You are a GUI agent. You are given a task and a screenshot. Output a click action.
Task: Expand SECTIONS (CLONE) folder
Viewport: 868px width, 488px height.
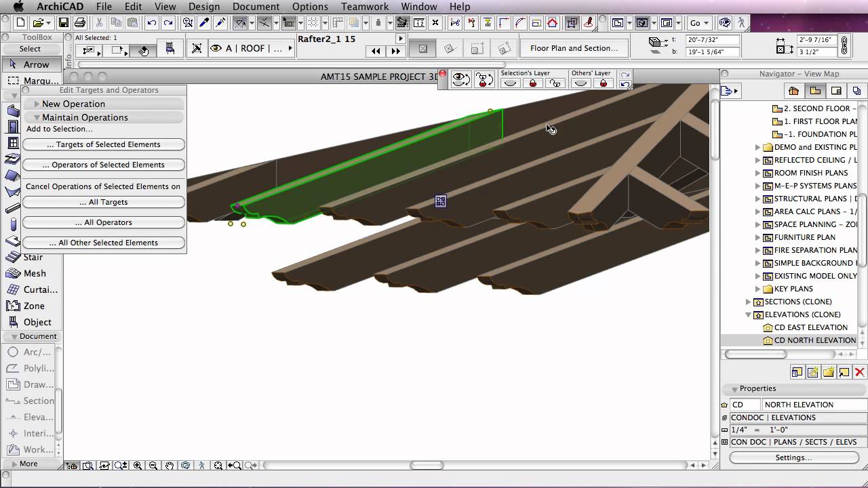coord(749,302)
